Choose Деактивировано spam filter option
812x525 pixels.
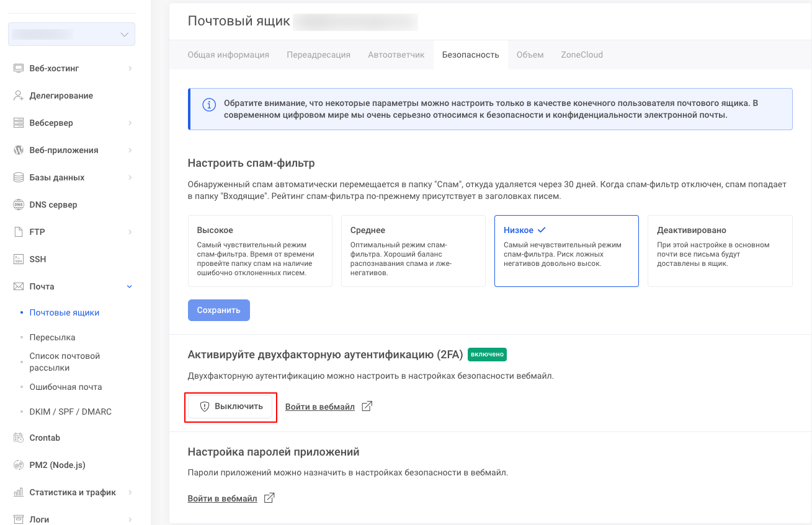720,251
